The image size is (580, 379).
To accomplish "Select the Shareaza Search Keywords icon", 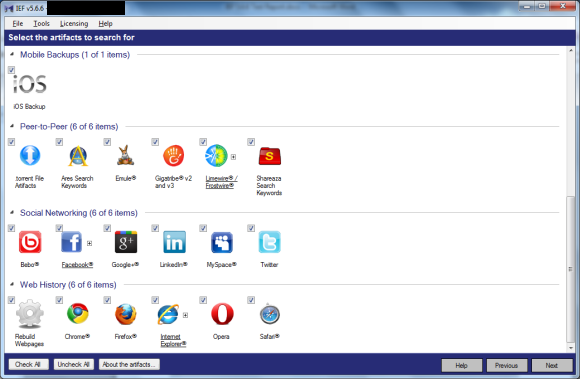I will (x=270, y=156).
